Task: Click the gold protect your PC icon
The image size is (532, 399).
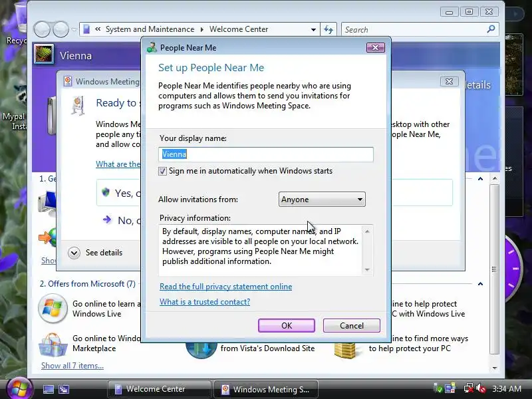Action: [345, 350]
